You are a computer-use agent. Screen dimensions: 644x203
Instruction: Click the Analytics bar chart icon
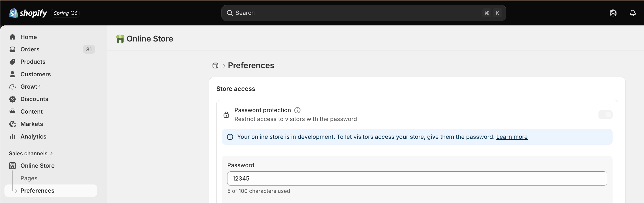coord(13,136)
